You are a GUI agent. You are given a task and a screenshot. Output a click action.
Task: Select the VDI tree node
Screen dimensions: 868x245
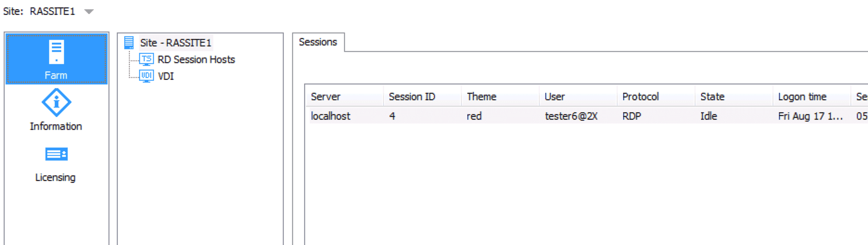pos(166,76)
